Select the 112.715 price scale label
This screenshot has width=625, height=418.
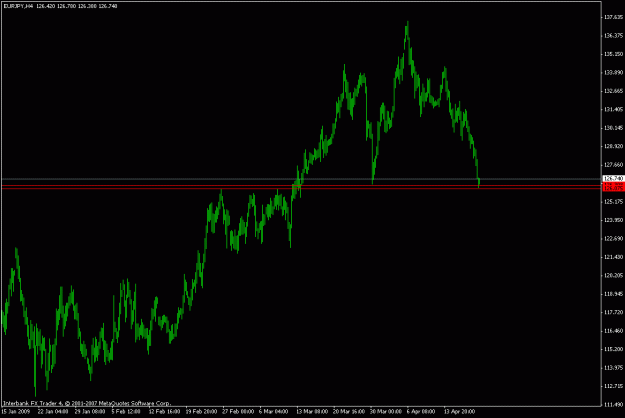pos(613,386)
